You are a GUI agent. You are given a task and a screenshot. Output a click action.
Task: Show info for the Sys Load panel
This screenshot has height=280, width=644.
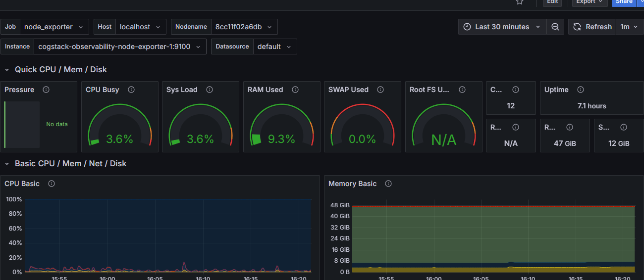(x=210, y=90)
